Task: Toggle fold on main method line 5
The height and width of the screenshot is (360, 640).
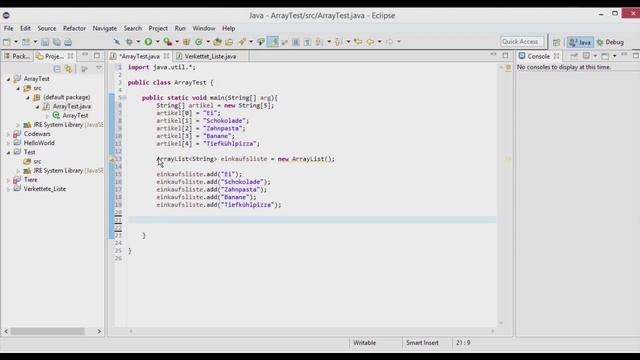Action: point(124,98)
